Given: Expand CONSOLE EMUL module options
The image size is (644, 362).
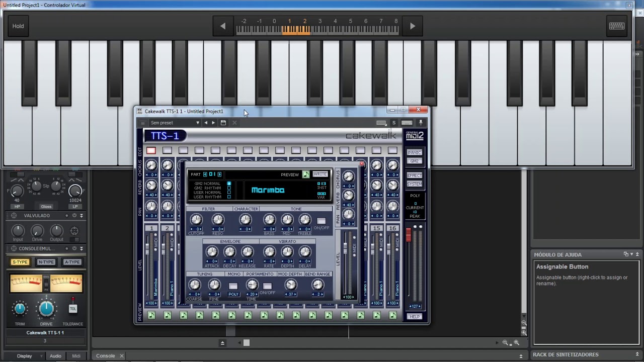Looking at the screenshot, I should 82,248.
